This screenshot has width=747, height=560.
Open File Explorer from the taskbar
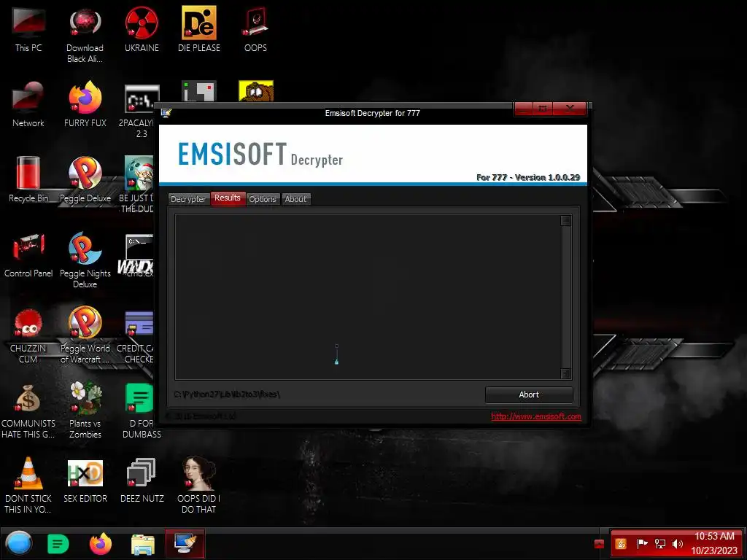(x=143, y=544)
